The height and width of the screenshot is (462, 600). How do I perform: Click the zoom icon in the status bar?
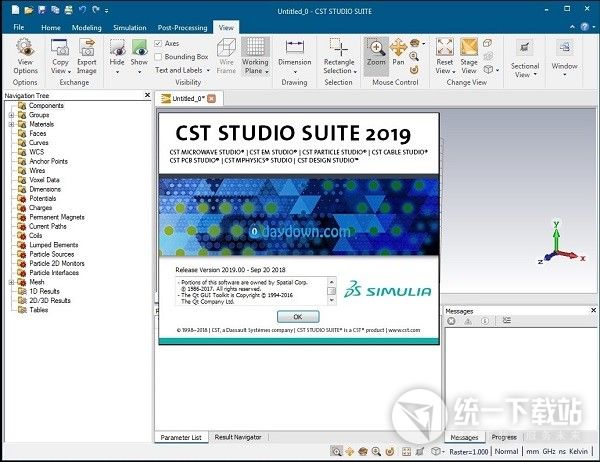(x=336, y=452)
